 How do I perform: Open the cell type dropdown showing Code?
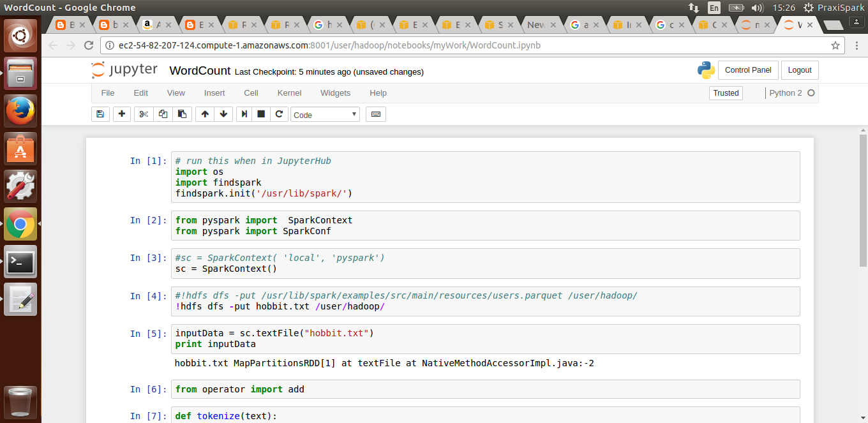325,114
